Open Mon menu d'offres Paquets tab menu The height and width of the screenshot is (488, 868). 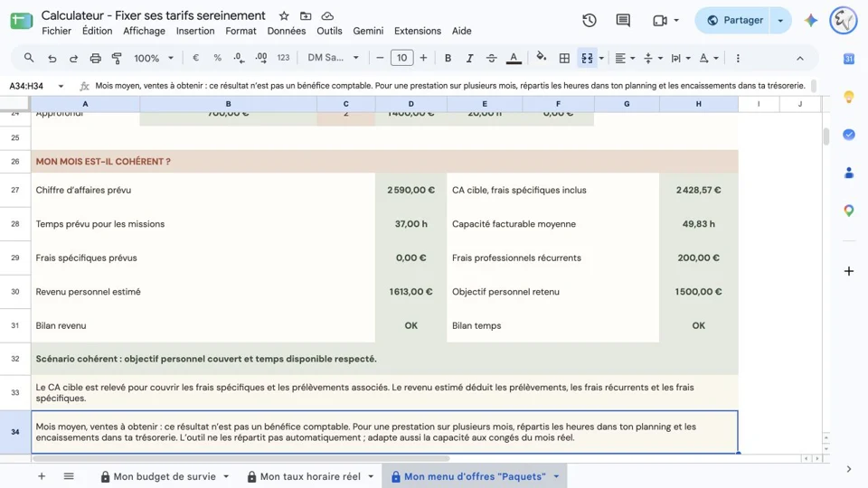(556, 476)
